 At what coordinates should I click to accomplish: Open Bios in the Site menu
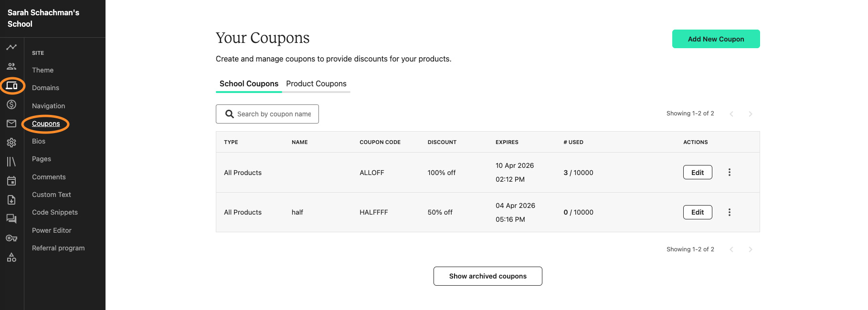[x=39, y=141]
